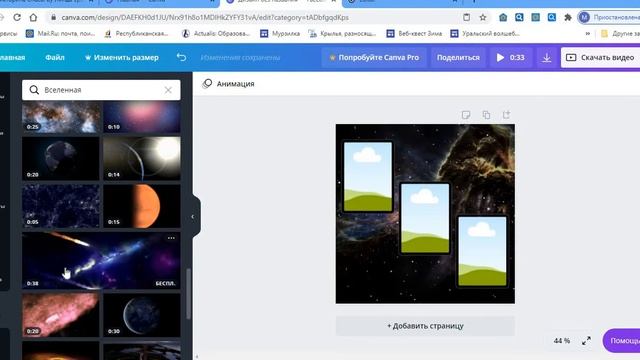Open the Мурзилка bookmark
This screenshot has width=640, height=360.
[280, 33]
